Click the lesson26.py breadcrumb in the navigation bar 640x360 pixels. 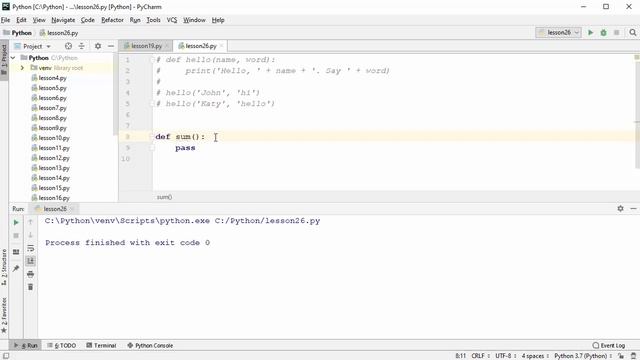[x=59, y=33]
